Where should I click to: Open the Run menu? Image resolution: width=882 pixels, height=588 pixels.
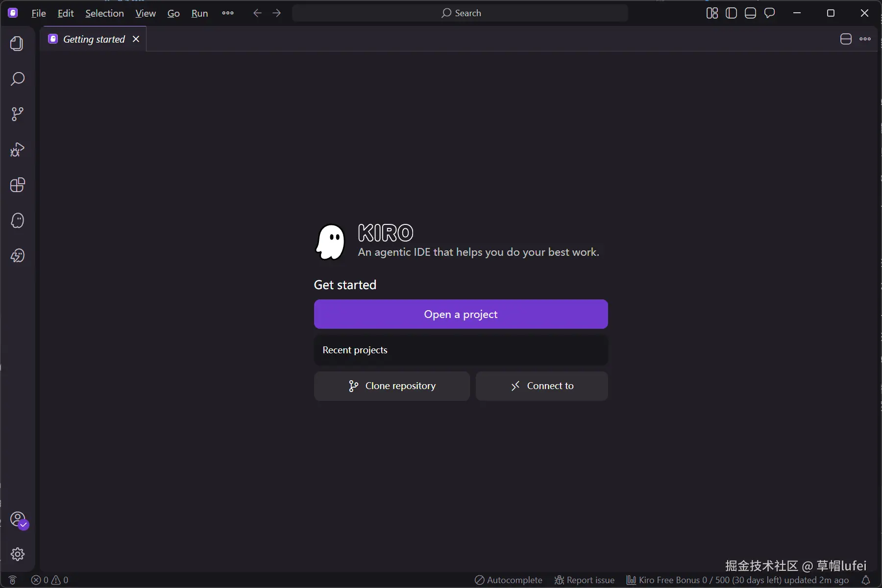(x=199, y=13)
